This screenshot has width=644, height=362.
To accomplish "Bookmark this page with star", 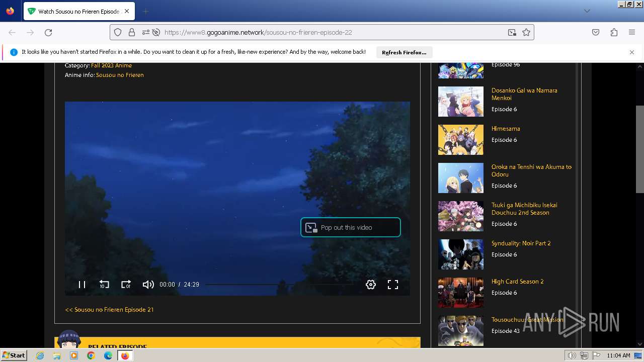I will pyautogui.click(x=526, y=32).
